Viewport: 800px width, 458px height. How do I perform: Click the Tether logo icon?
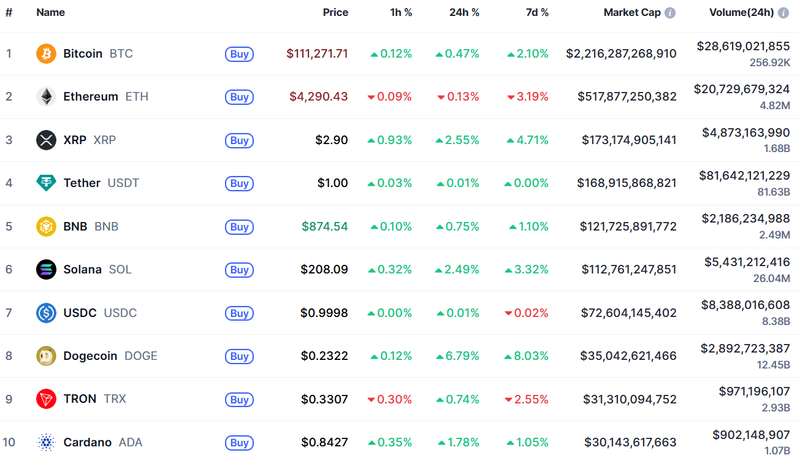pyautogui.click(x=46, y=183)
